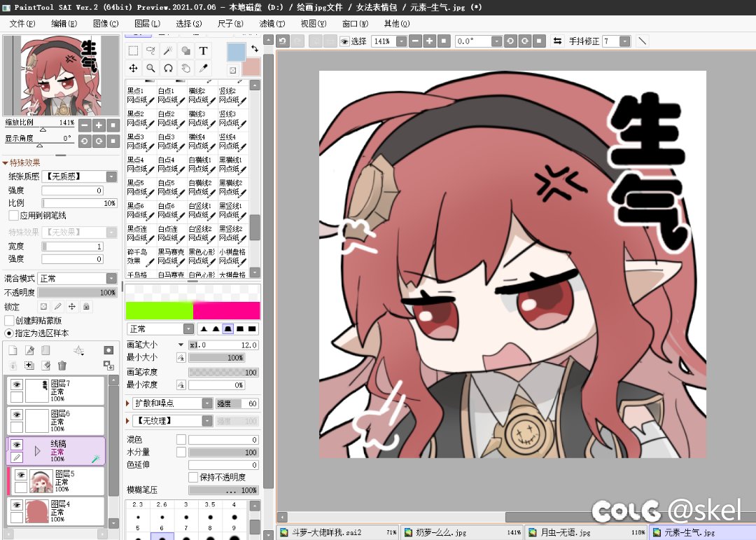Click the straight line drawing mode icon
The height and width of the screenshot is (540, 756).
click(x=642, y=41)
